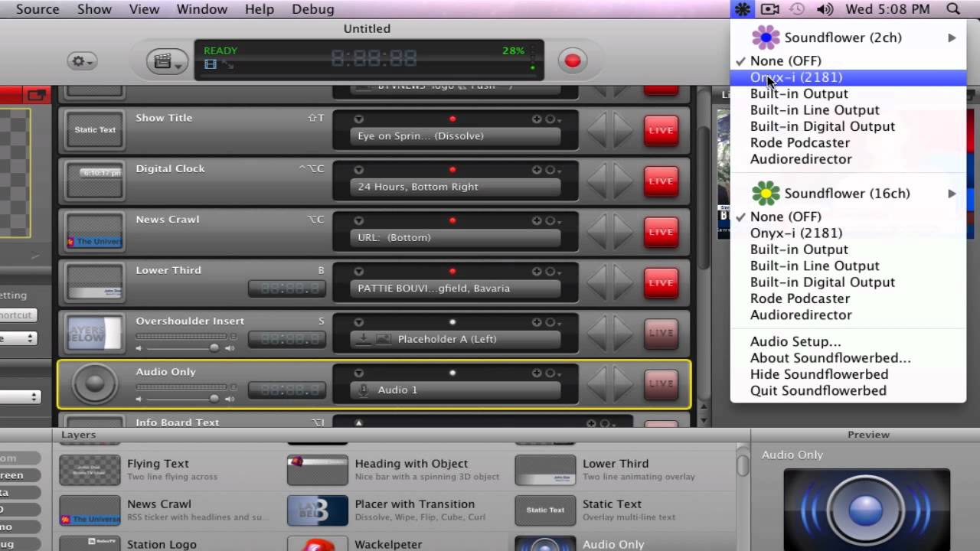Open circle dropdown in Show Title row
Viewport: 980px width, 551px height.
tap(553, 119)
